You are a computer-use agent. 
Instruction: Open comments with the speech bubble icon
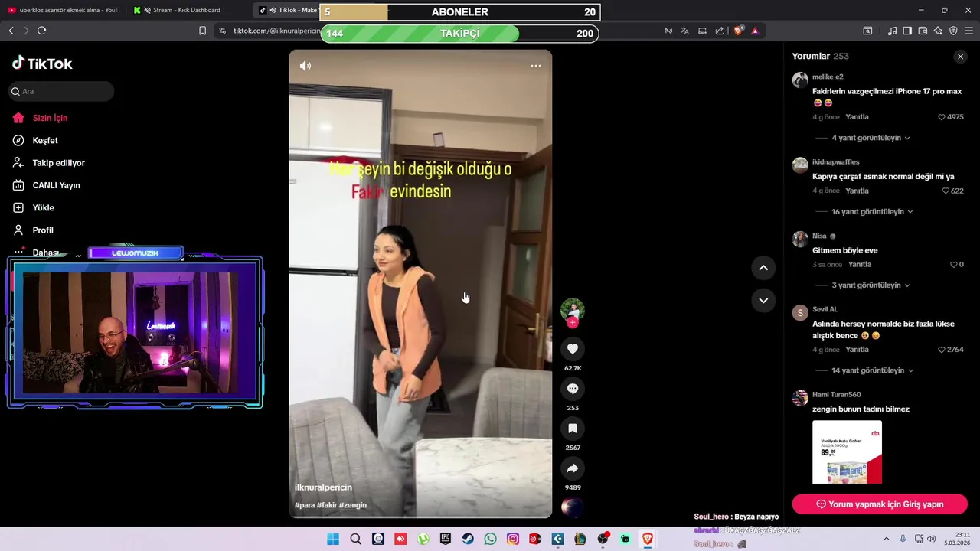coord(573,389)
